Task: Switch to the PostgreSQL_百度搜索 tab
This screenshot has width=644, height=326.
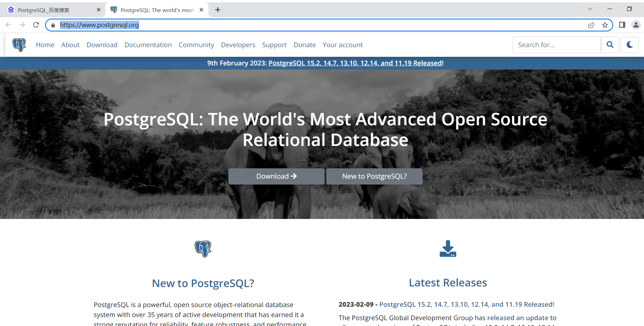Action: pyautogui.click(x=53, y=10)
